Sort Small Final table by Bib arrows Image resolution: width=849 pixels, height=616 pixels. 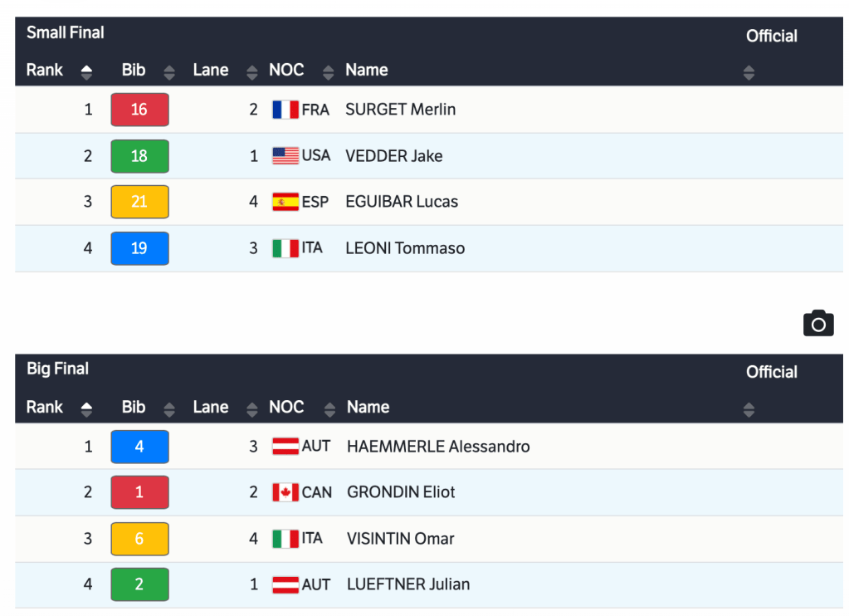coord(169,72)
